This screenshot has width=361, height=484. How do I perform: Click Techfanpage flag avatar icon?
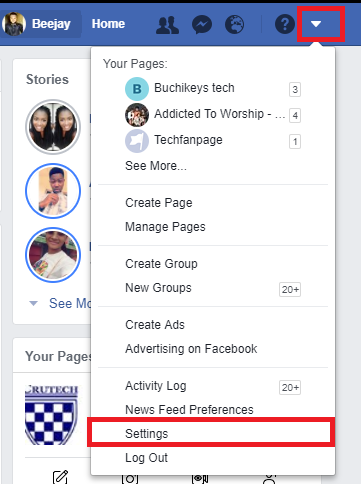(137, 141)
